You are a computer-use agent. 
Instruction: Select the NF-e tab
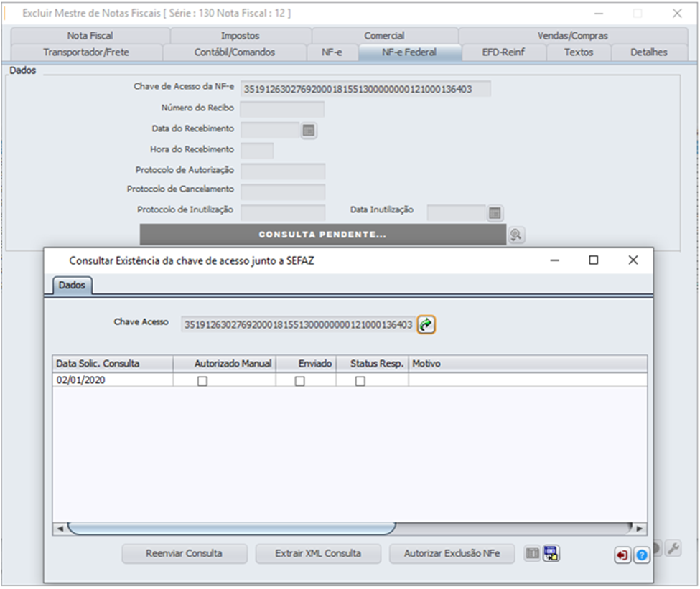click(332, 52)
